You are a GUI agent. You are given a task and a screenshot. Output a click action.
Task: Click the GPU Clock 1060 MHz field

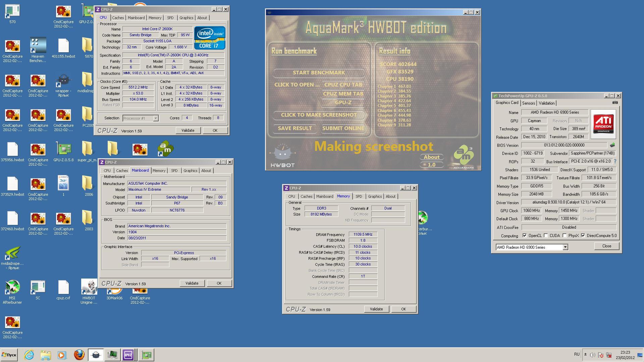[532, 211]
